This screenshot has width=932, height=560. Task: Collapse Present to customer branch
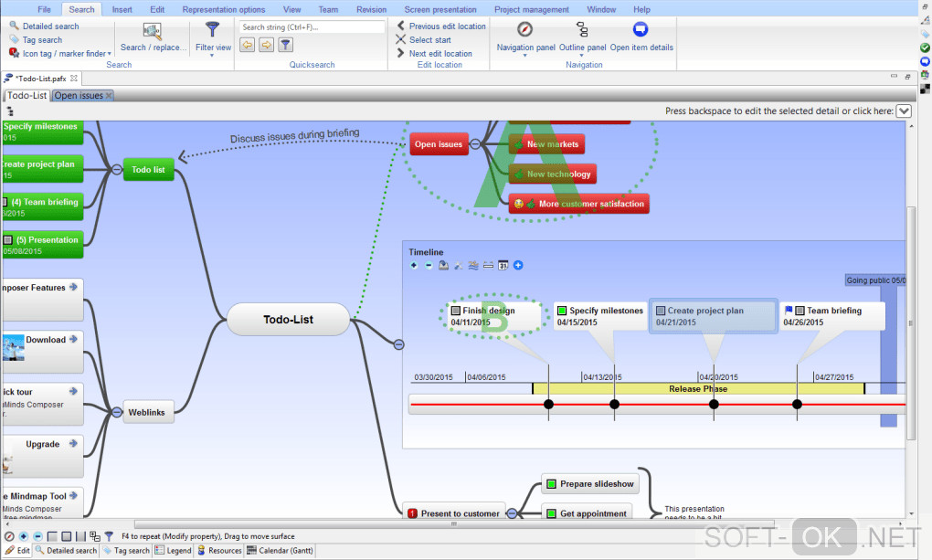pyautogui.click(x=512, y=513)
